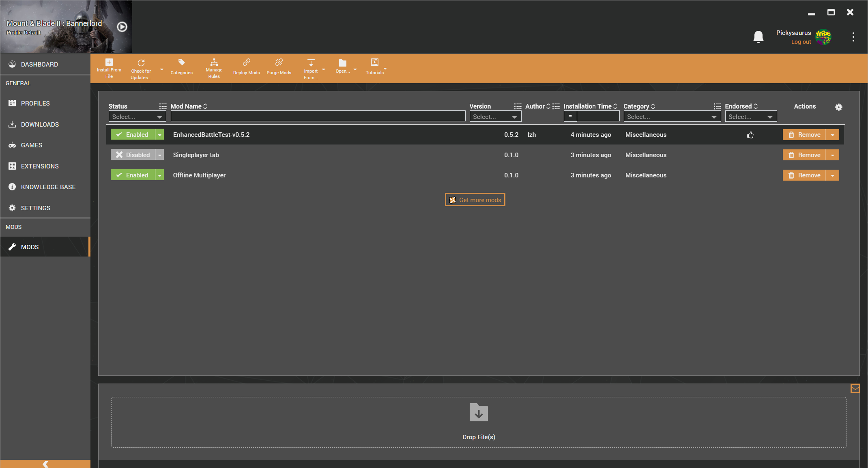Open table settings gear icon
The width and height of the screenshot is (868, 468).
pos(838,107)
